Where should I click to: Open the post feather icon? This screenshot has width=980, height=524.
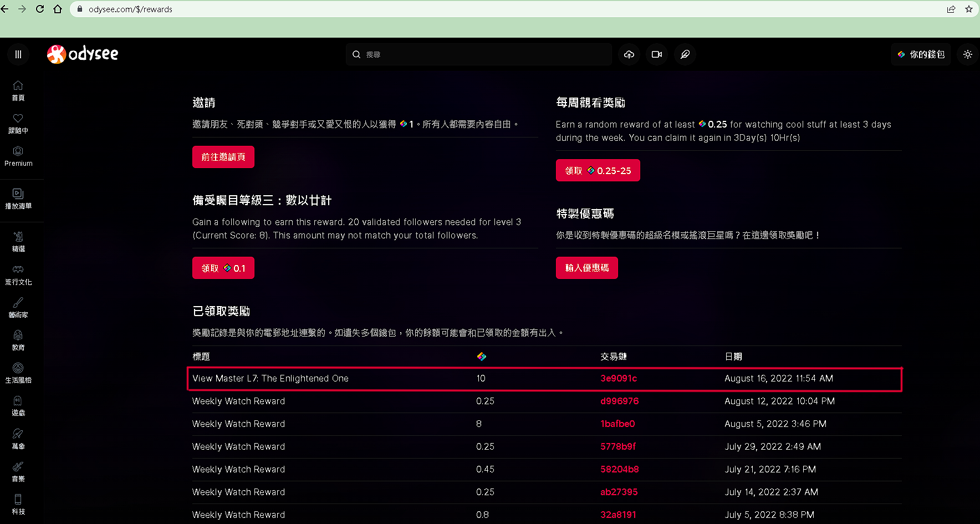pyautogui.click(x=685, y=54)
